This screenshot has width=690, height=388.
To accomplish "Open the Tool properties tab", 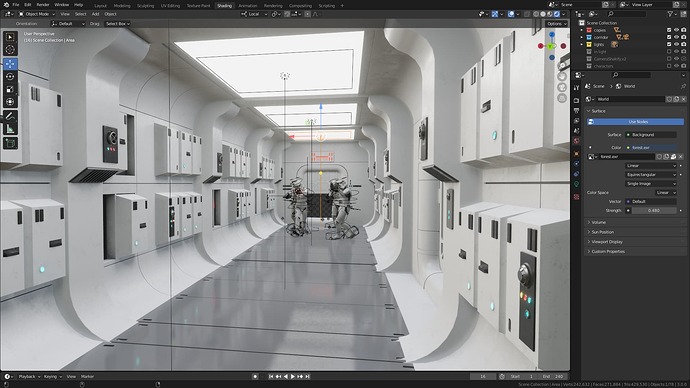I will [x=576, y=88].
